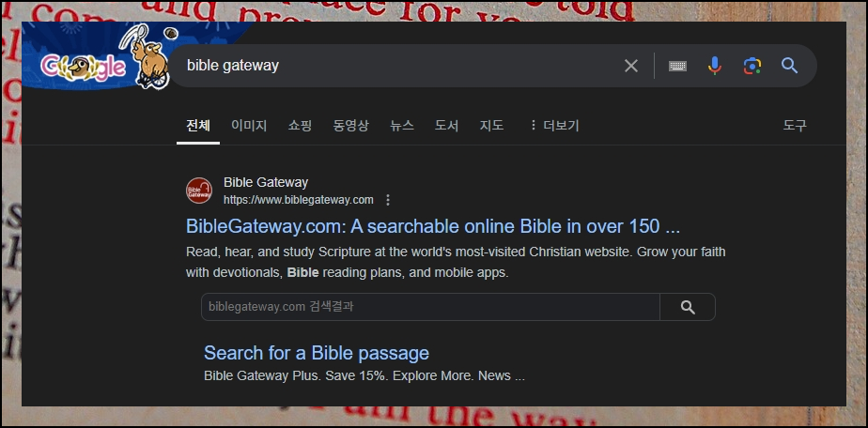Focus the biblegateway.com 검색결과 search field

point(430,307)
